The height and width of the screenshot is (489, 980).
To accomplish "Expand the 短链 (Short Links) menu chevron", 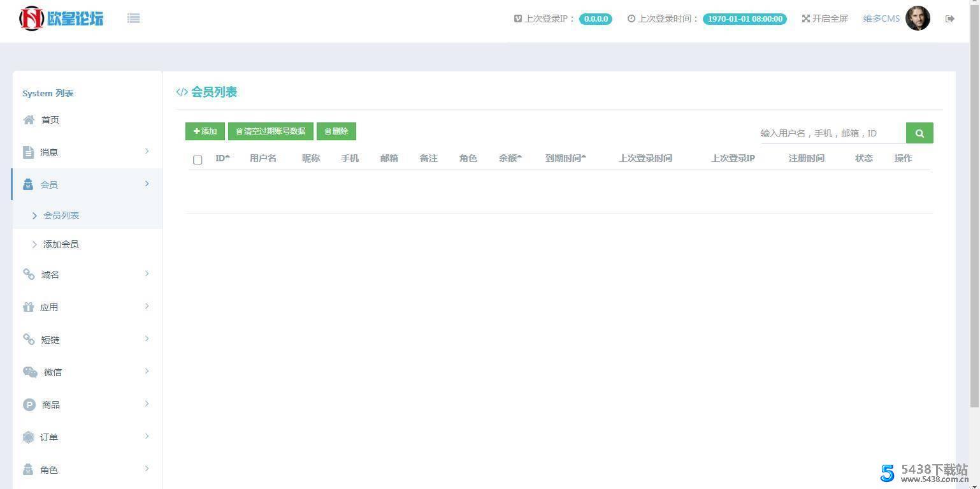I will (x=147, y=339).
